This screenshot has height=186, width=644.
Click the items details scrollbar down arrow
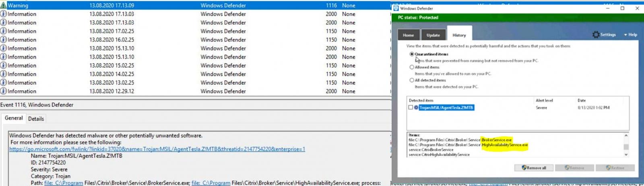[626, 154]
